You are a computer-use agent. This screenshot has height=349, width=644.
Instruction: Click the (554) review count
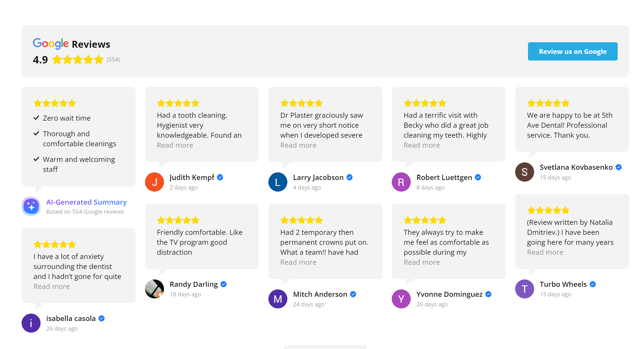(113, 60)
